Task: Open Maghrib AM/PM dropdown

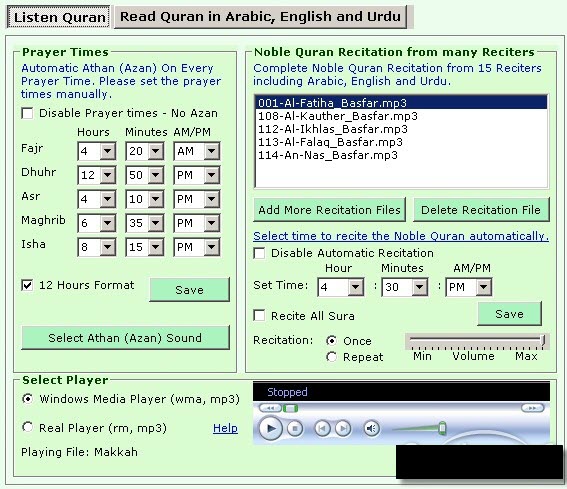Action: coord(212,223)
